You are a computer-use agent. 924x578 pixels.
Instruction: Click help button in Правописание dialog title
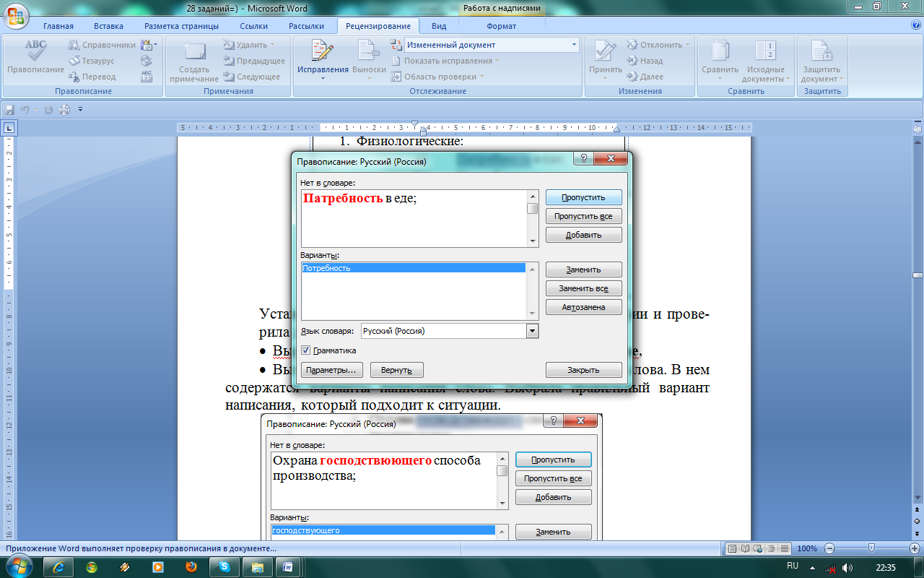585,159
